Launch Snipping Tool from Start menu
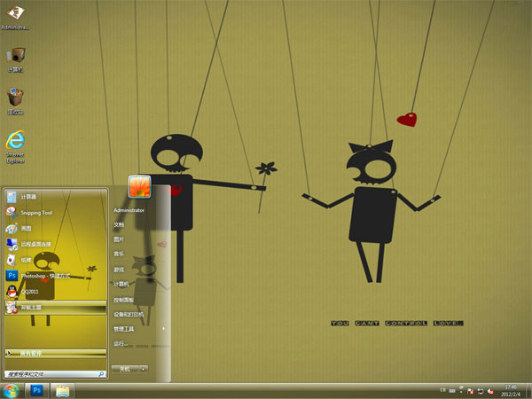Image resolution: width=532 pixels, height=399 pixels. (x=56, y=213)
